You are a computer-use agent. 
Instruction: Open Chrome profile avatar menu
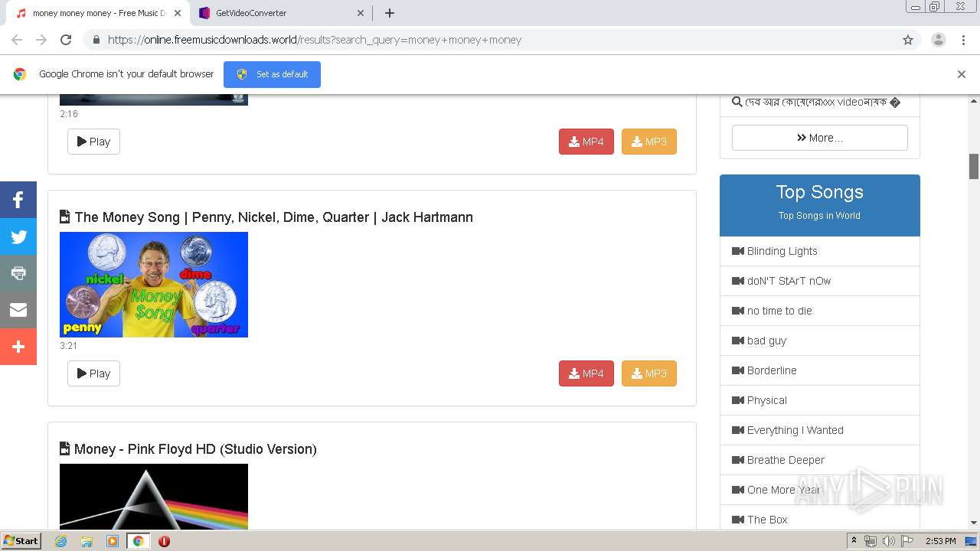point(939,40)
